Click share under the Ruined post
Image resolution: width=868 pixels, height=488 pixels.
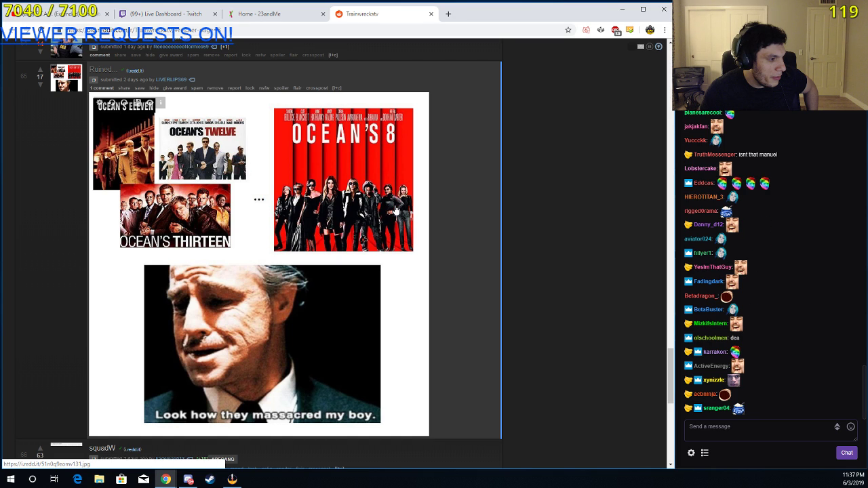[124, 88]
